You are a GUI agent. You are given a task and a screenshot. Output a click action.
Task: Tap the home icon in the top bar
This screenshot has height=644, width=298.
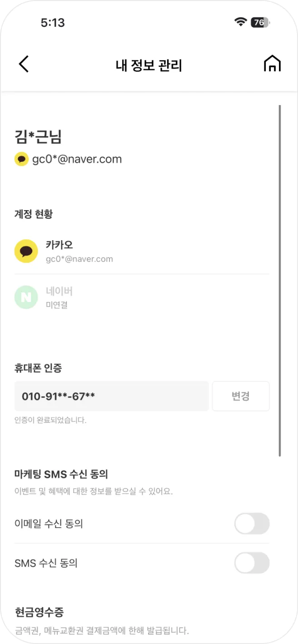272,64
